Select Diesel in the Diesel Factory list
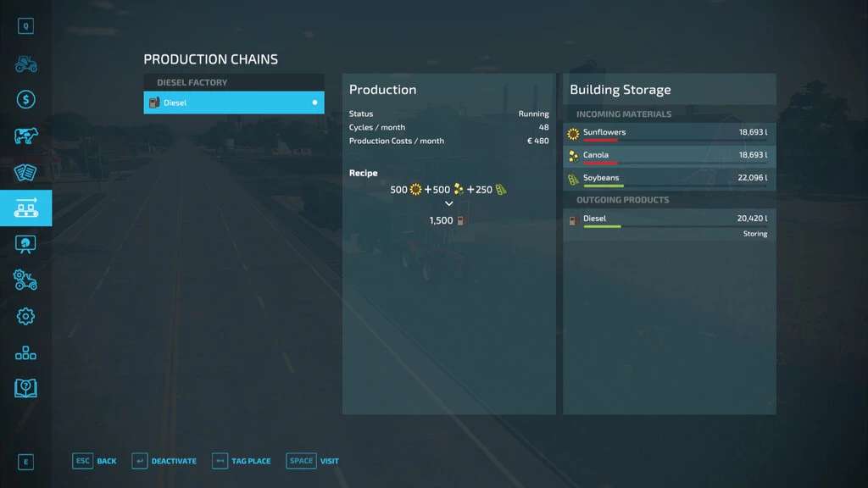This screenshot has width=868, height=488. tap(234, 103)
